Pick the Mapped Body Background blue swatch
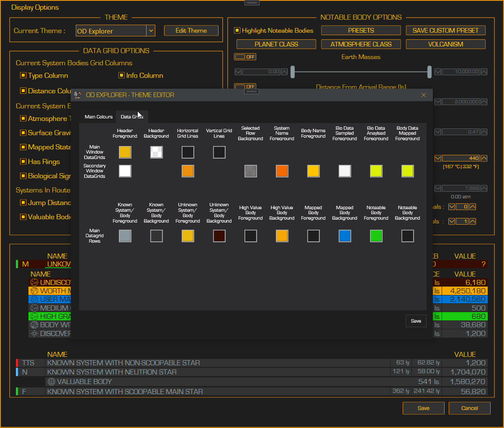Screen dimensions: 504x428 point(345,236)
